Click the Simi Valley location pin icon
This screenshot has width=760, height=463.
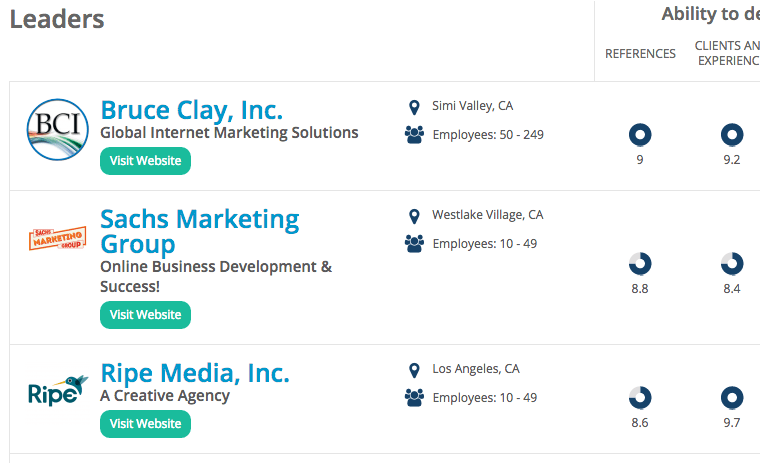coord(414,107)
